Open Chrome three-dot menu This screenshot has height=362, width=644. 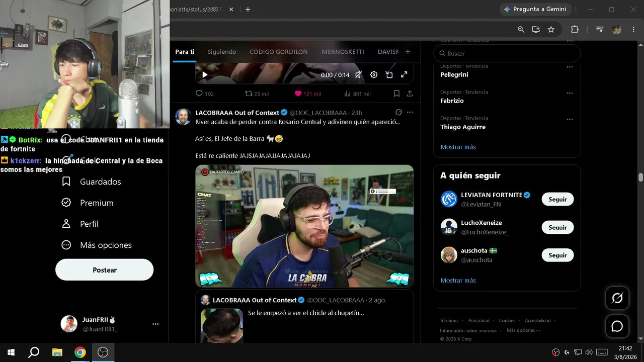coord(633,30)
